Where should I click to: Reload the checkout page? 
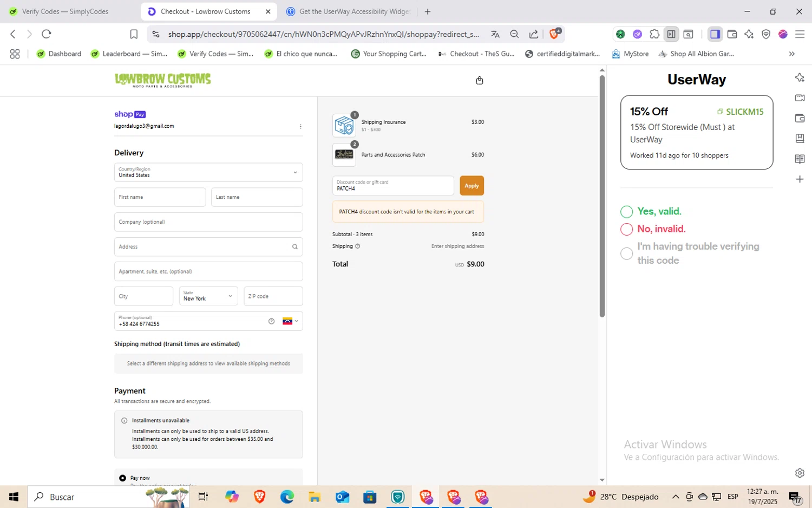coord(47,34)
